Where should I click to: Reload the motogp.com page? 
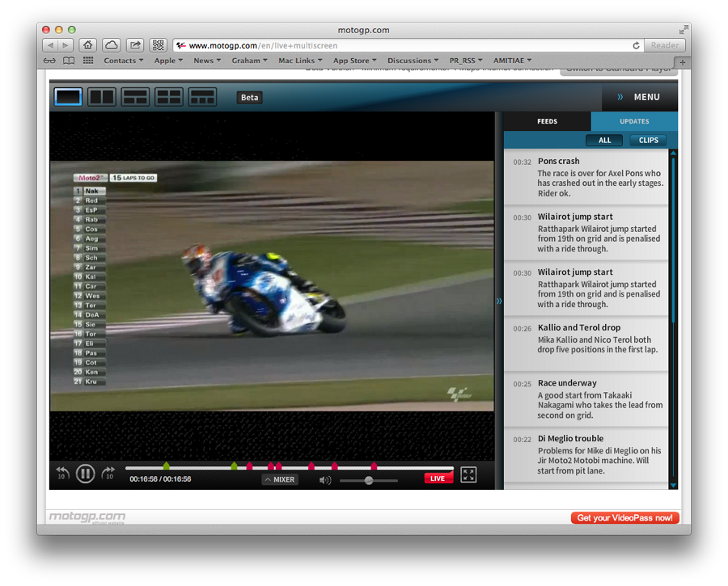click(636, 45)
